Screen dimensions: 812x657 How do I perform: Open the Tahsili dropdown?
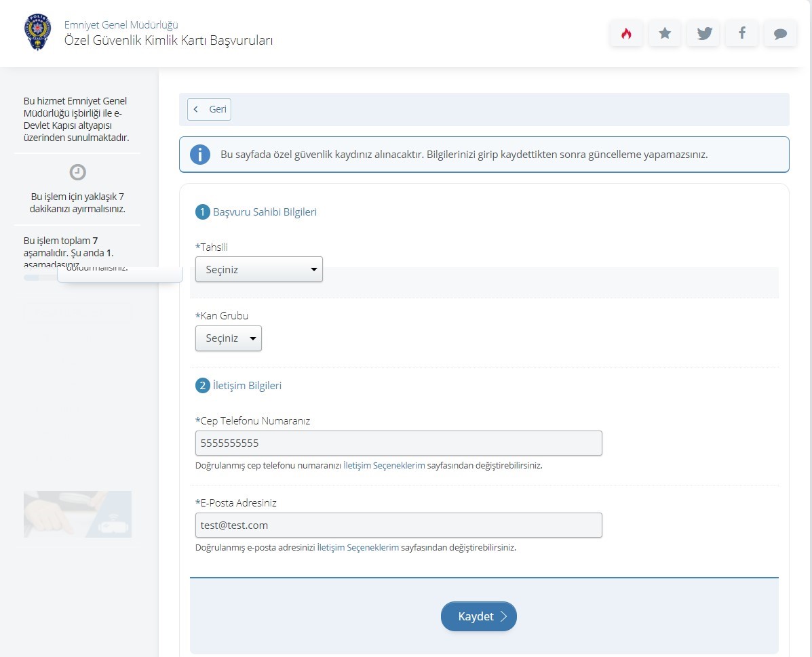[x=258, y=269]
